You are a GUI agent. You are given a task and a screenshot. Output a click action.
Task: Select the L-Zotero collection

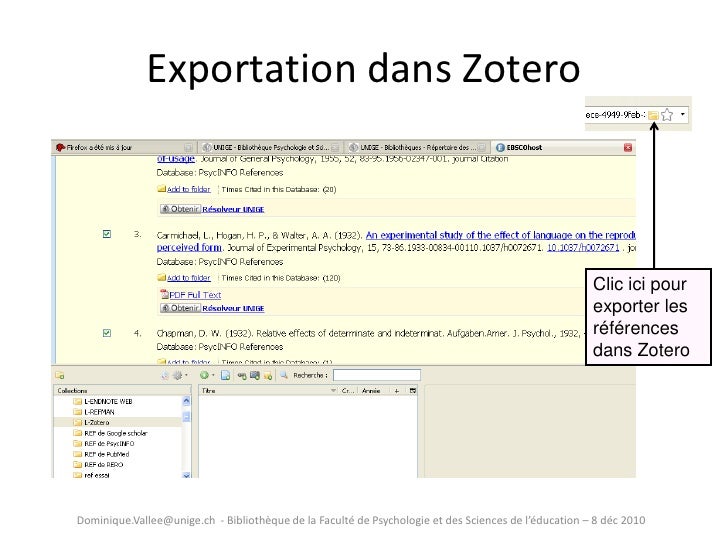click(92, 422)
